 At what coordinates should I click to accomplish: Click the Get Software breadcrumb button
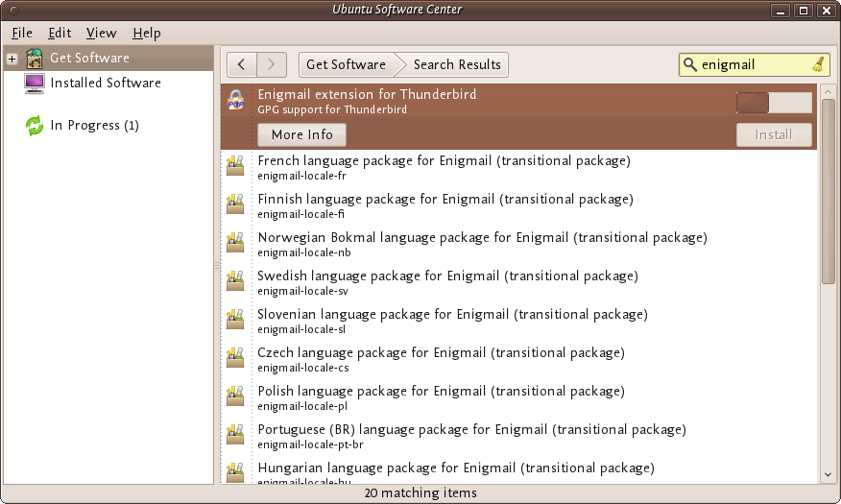[346, 64]
